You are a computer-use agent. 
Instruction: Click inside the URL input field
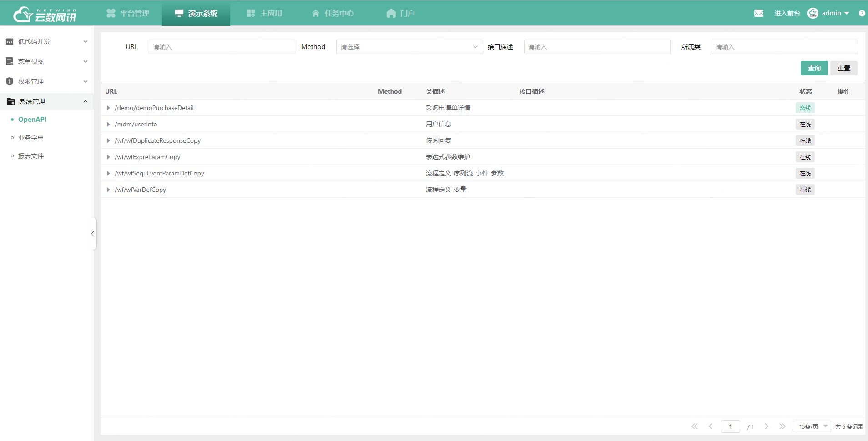click(x=222, y=46)
